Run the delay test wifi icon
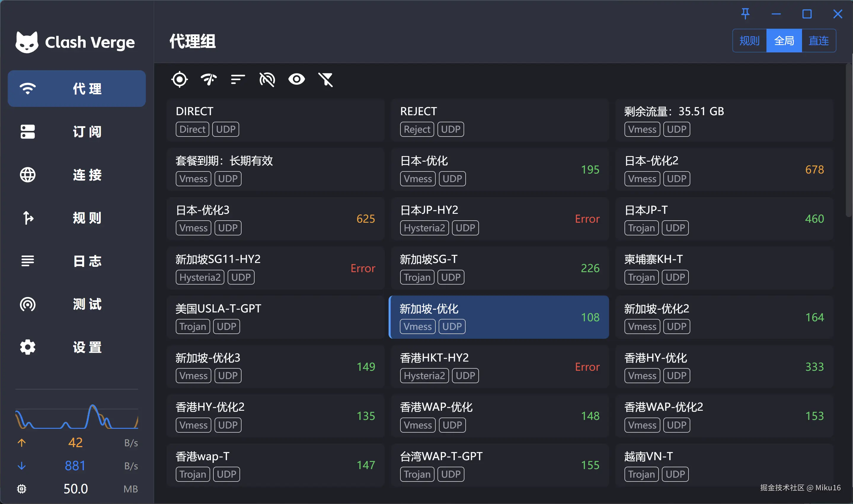This screenshot has width=853, height=504. pos(209,79)
